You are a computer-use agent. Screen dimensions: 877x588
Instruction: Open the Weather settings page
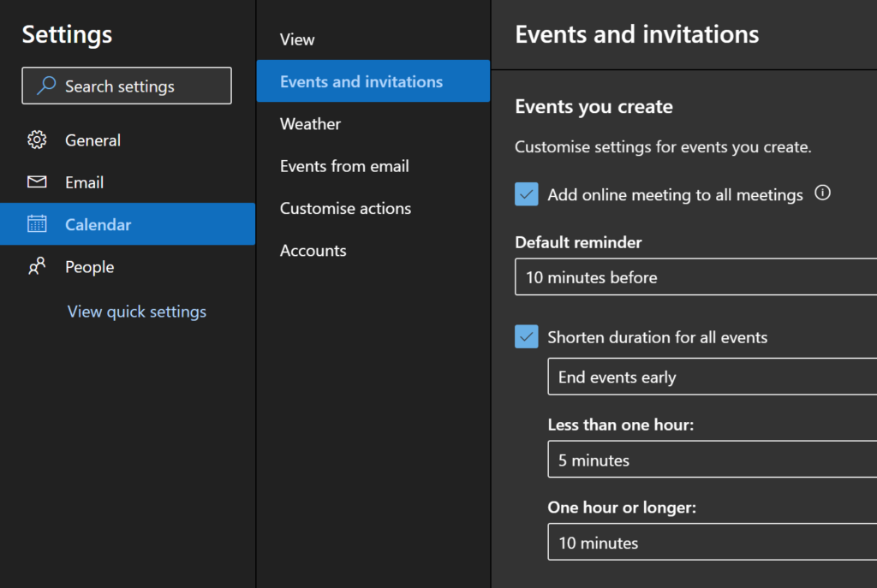point(373,123)
